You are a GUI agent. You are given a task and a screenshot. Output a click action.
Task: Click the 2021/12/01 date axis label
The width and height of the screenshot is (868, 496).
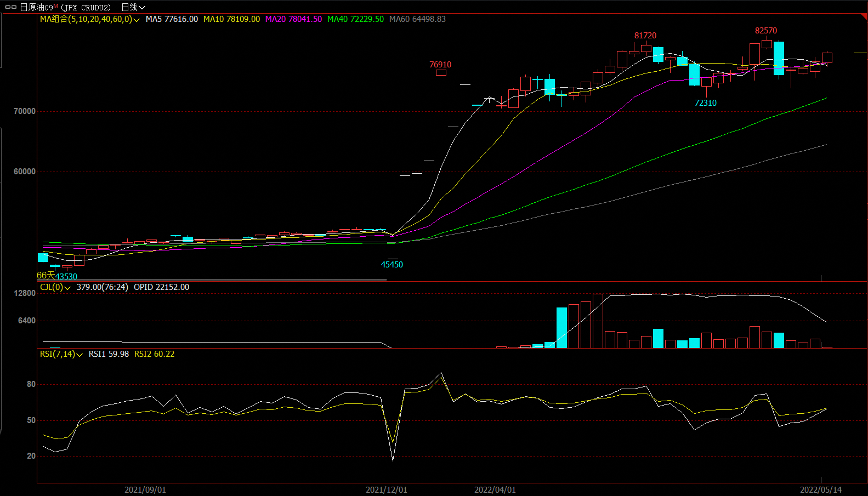coord(387,490)
